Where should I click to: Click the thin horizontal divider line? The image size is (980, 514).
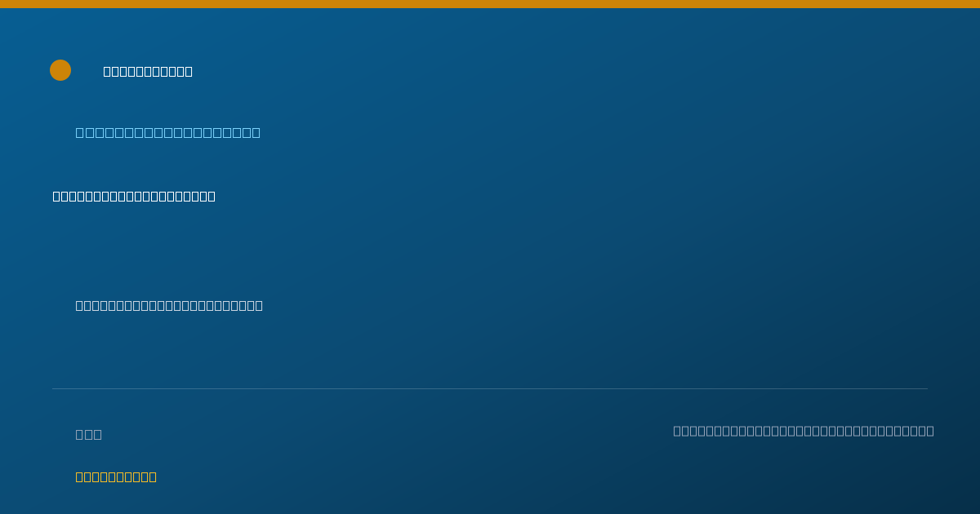pos(490,388)
